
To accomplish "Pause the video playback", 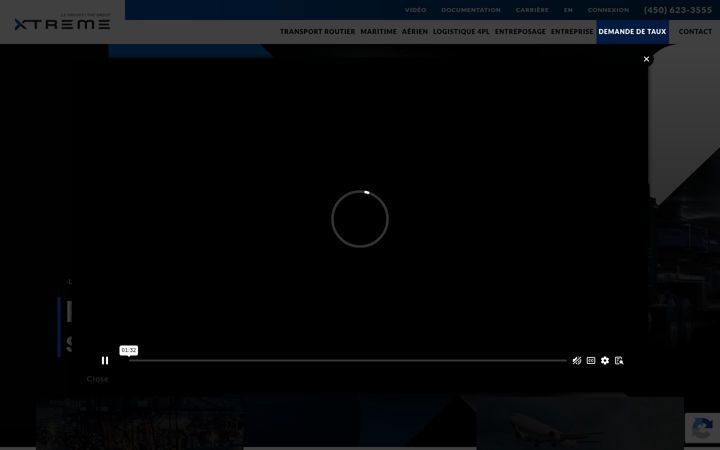I will pos(105,360).
